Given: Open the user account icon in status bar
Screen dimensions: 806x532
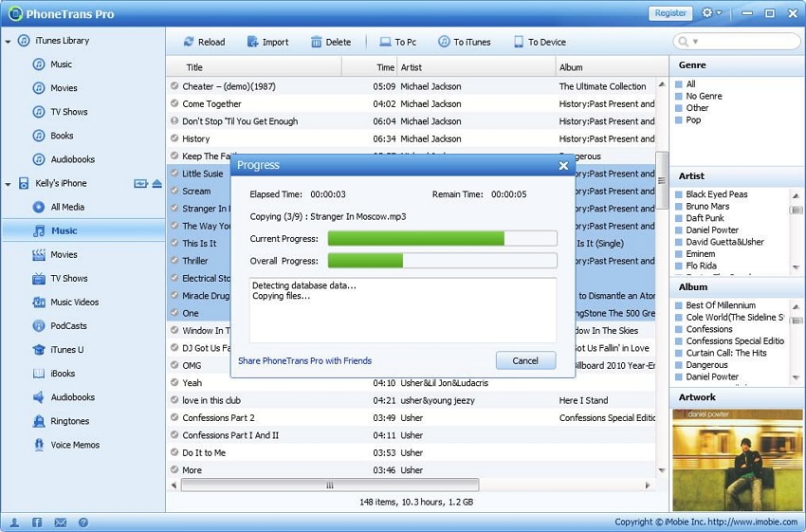Looking at the screenshot, I should tap(14, 523).
